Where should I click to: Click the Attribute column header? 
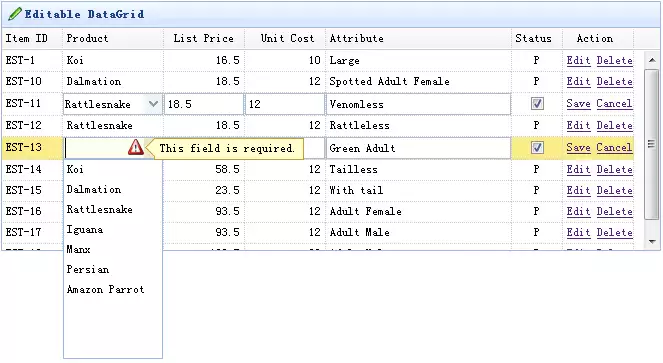[x=418, y=38]
